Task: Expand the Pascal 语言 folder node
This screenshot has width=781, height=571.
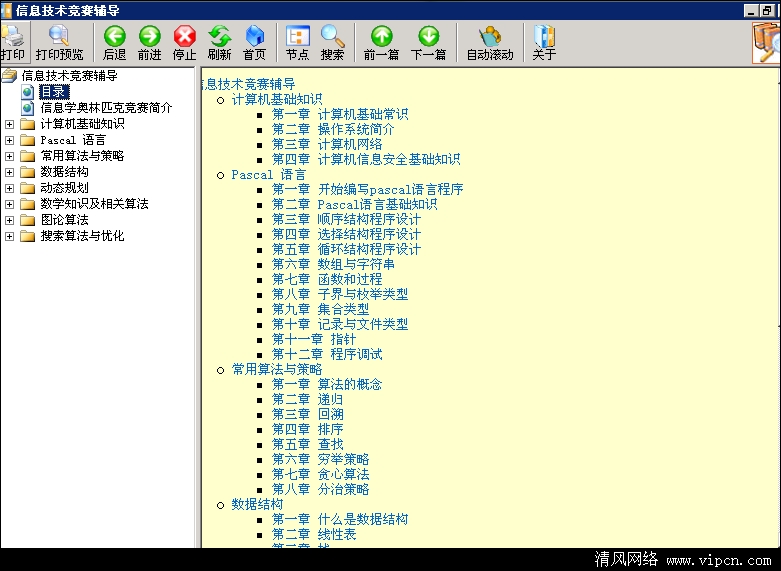Action: [x=10, y=141]
